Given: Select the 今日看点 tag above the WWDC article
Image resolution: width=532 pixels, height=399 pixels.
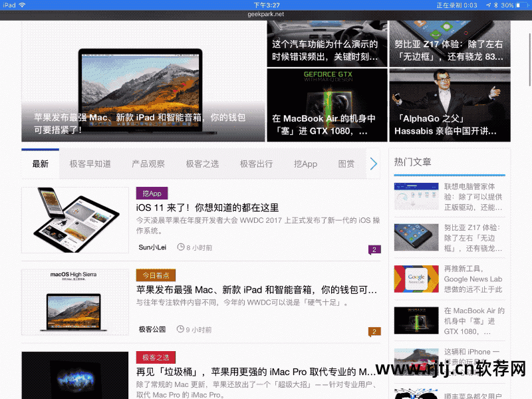Looking at the screenshot, I should (x=157, y=275).
